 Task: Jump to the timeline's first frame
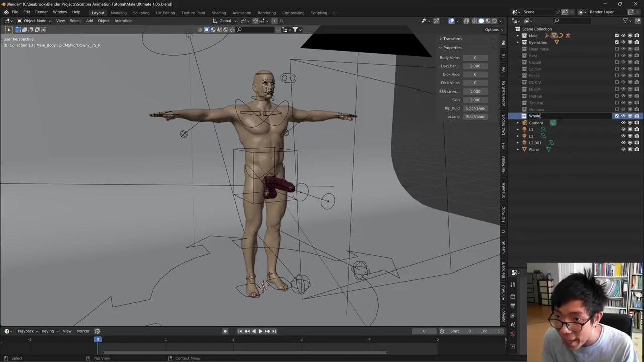click(x=240, y=331)
